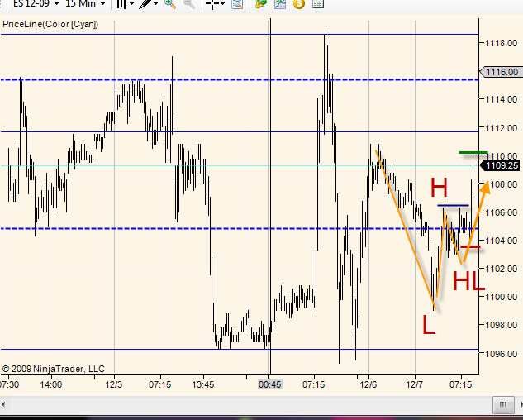Image resolution: width=523 pixels, height=420 pixels.
Task: Click the PriceLine(Color [Cyan]) indicator label
Action: tap(50, 24)
